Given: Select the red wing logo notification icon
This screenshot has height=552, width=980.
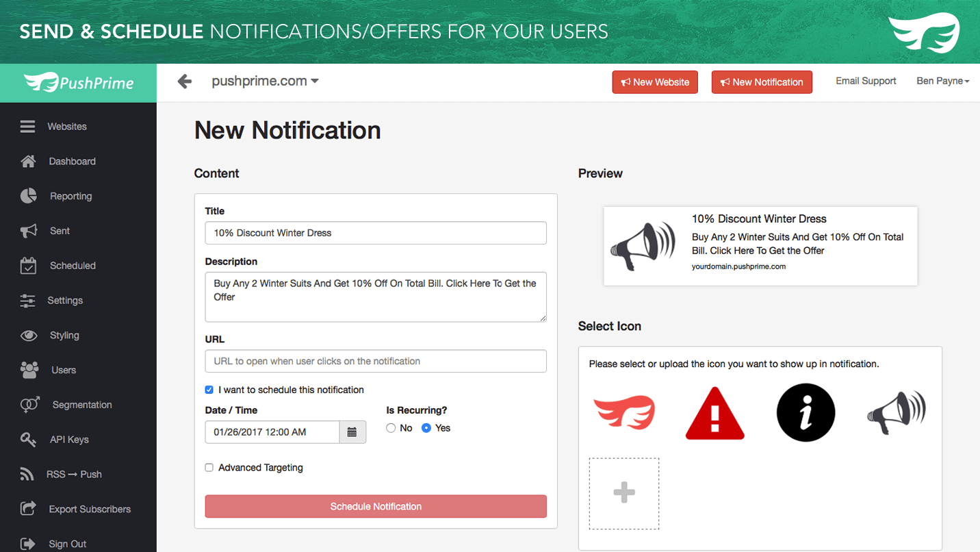Looking at the screenshot, I should (x=623, y=413).
